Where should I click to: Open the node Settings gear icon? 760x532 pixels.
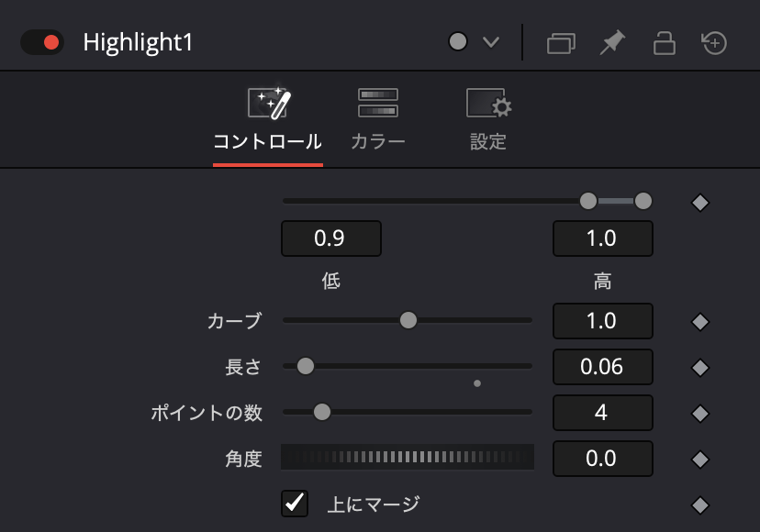click(487, 101)
